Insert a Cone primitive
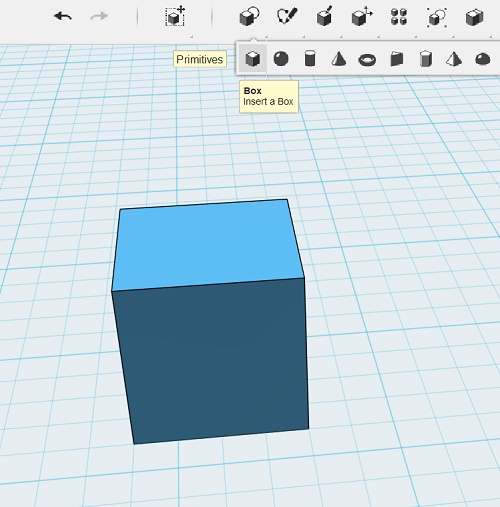 click(x=339, y=59)
